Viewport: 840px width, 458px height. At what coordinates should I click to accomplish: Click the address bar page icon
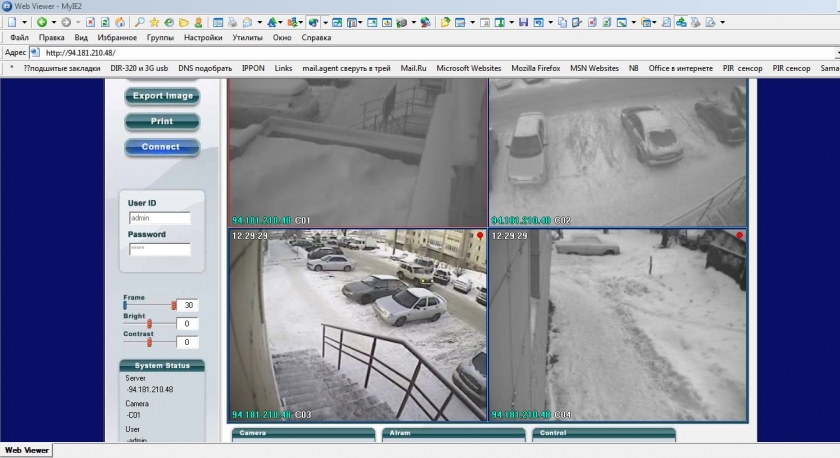point(35,52)
